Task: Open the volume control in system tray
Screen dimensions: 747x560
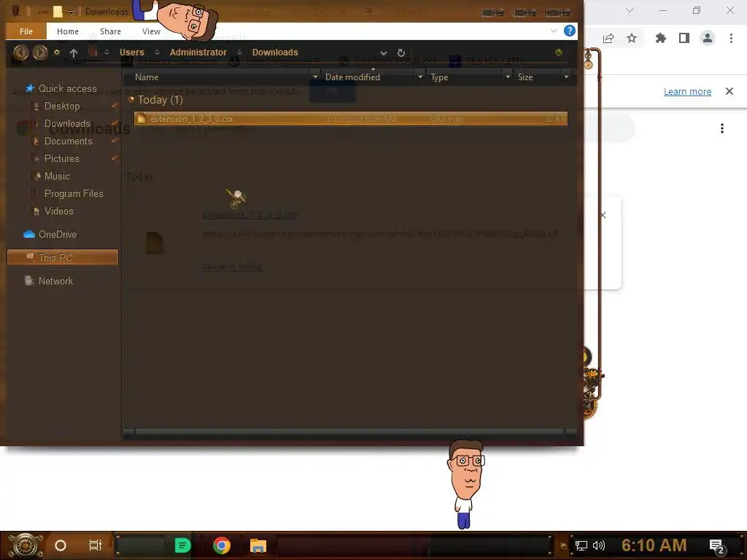Action: [x=599, y=545]
